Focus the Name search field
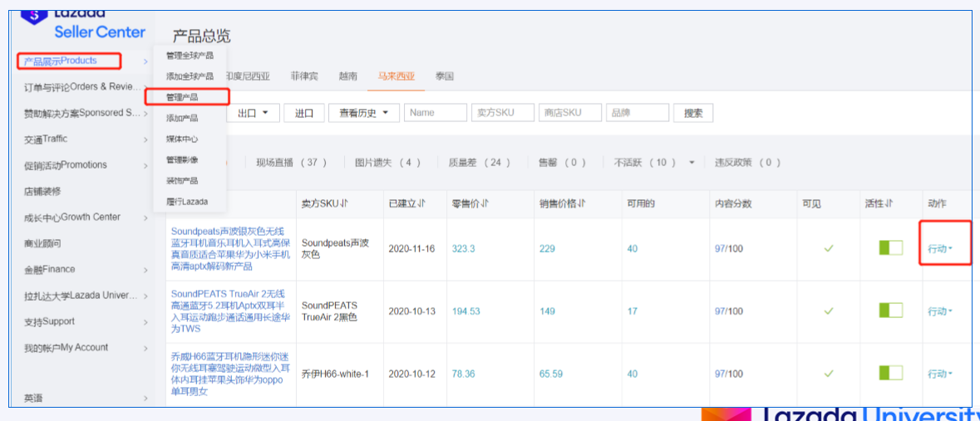The image size is (980, 421). pos(436,113)
